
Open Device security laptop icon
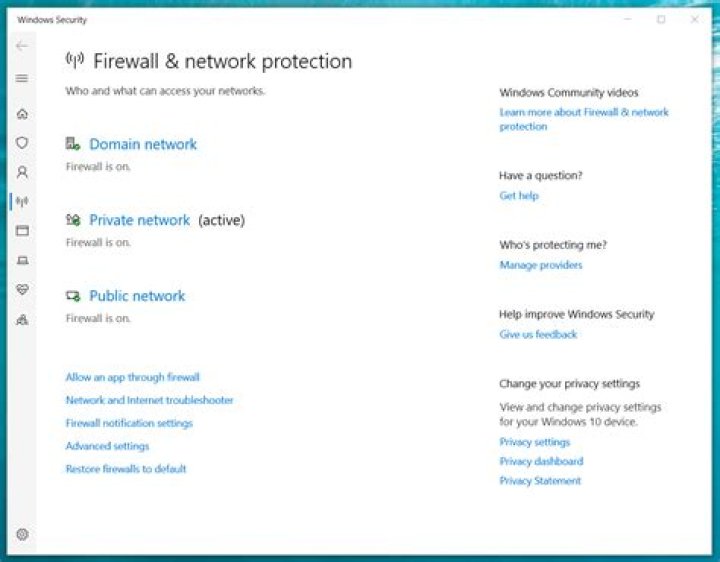click(22, 260)
